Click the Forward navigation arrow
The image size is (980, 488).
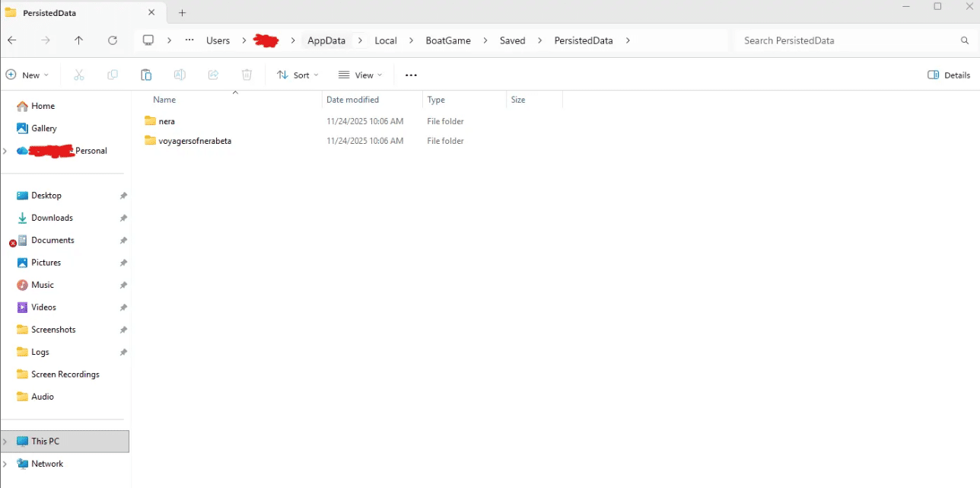tap(46, 40)
